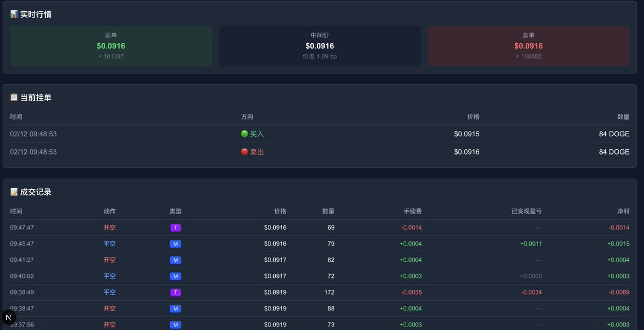Click the trade time 09:41:27
Screen dimensions: 644x330
pyautogui.click(x=22, y=260)
